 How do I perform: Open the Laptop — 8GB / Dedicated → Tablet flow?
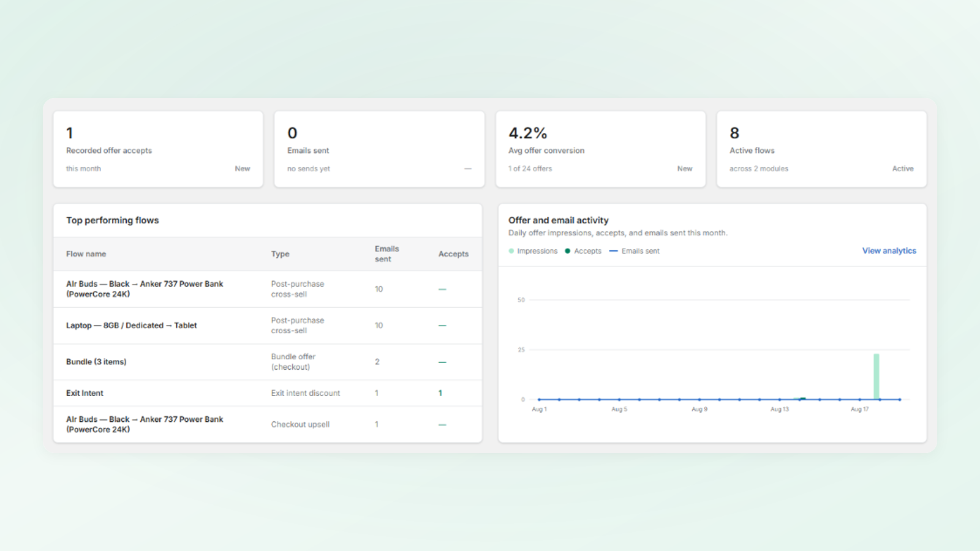tap(132, 326)
